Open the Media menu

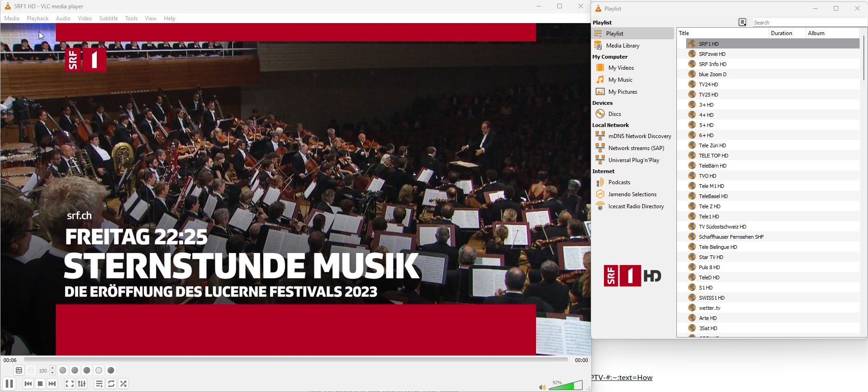tap(12, 18)
